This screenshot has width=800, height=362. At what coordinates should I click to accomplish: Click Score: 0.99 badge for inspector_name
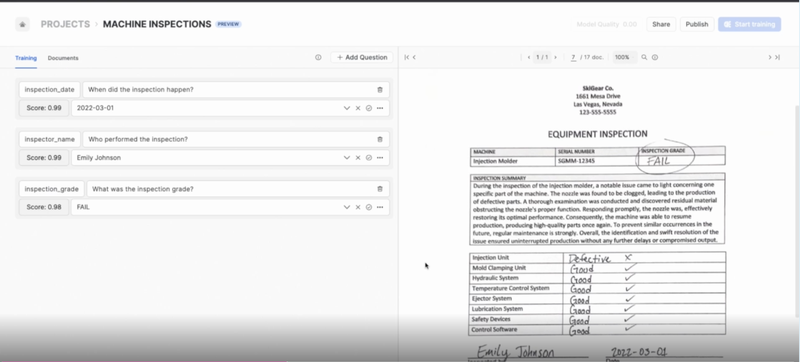coord(44,158)
